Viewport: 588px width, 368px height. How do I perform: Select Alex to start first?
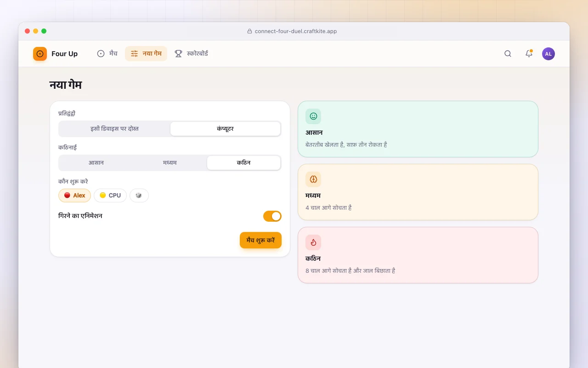pyautogui.click(x=74, y=195)
